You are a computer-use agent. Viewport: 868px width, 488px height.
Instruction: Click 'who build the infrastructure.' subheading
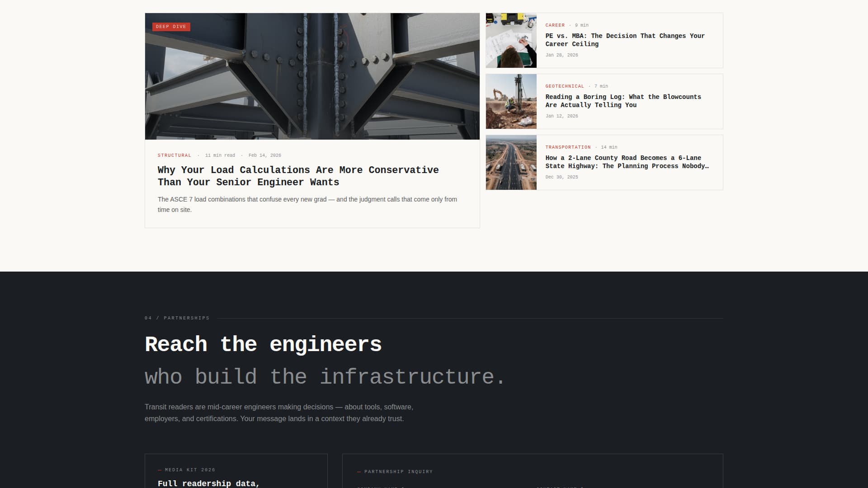click(325, 377)
